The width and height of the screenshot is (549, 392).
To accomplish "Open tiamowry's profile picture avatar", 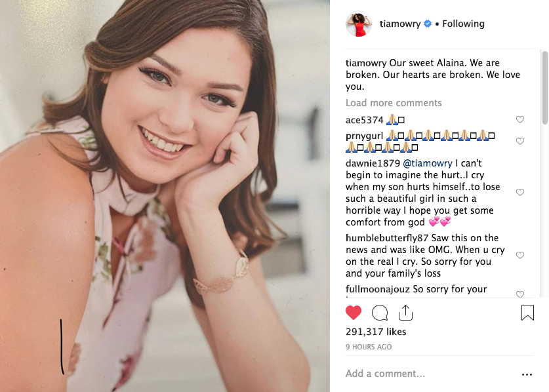I will point(359,24).
